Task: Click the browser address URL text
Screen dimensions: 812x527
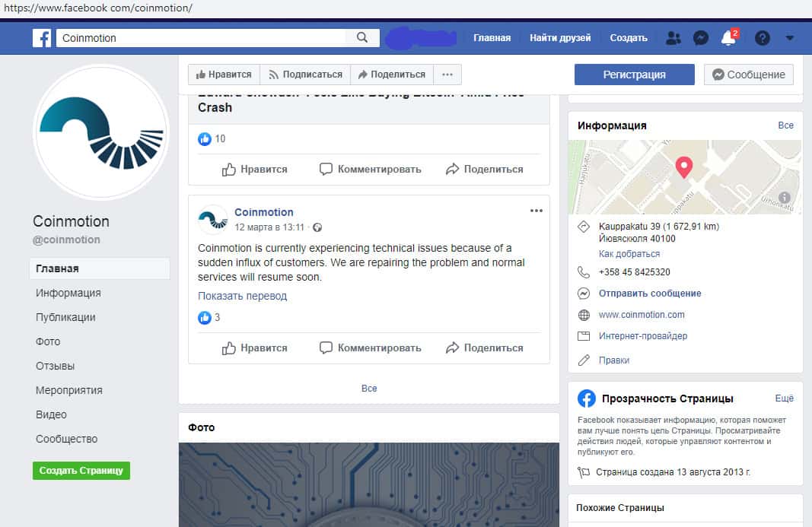Action: [98, 8]
